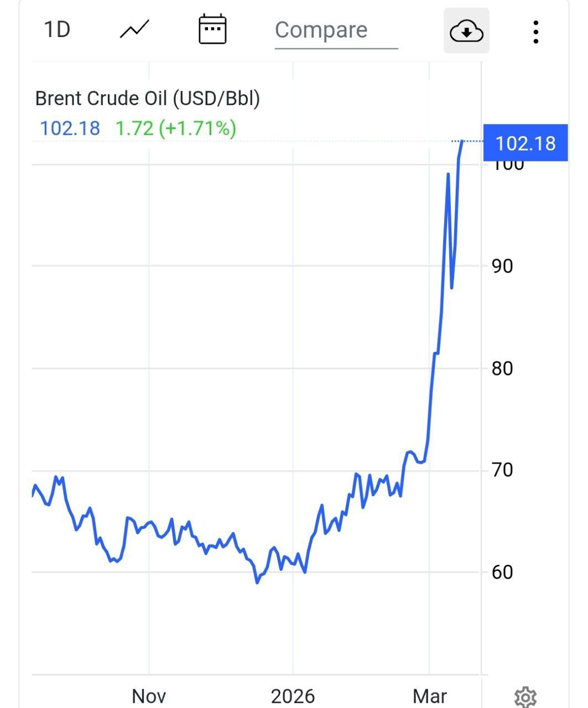Focus the Compare input field
Screen dimensions: 588x708
click(x=336, y=30)
